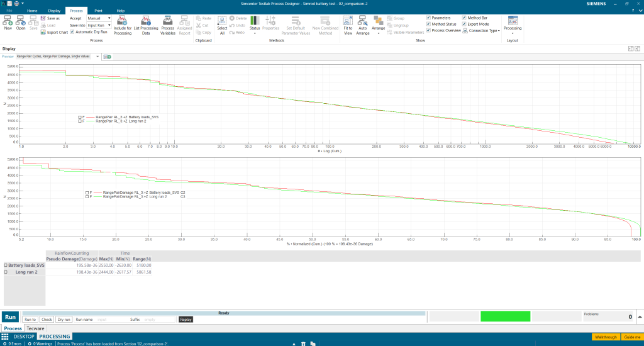Viewport: 644px width, 346px height.
Task: Toggle Method Status checkbox
Action: tap(428, 25)
